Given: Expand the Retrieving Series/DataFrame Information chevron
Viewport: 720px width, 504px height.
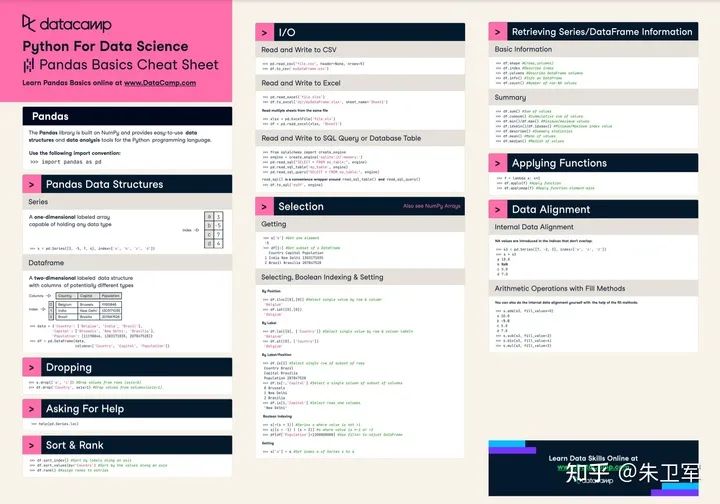Looking at the screenshot, I should [x=498, y=32].
